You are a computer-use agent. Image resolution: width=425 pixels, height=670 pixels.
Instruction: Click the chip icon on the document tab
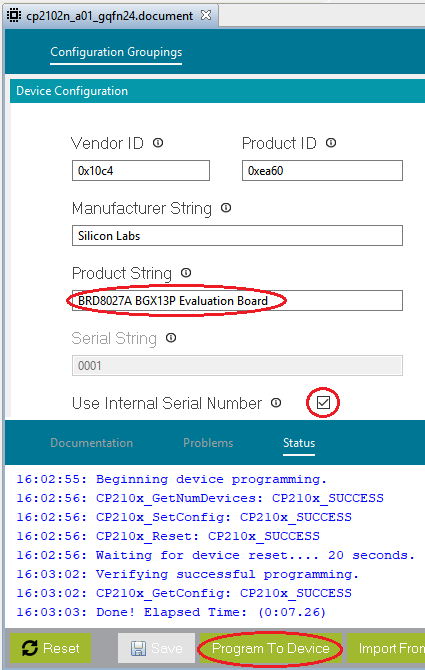point(14,16)
